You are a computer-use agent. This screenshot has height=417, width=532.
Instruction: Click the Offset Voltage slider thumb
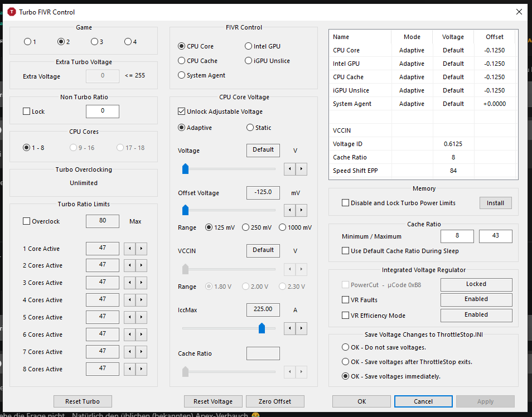(x=185, y=210)
